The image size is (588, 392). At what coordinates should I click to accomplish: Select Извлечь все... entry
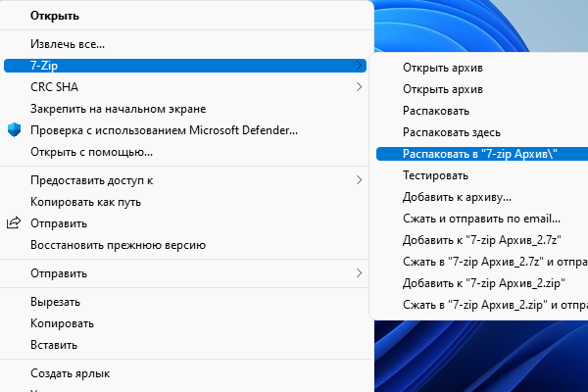pos(185,44)
